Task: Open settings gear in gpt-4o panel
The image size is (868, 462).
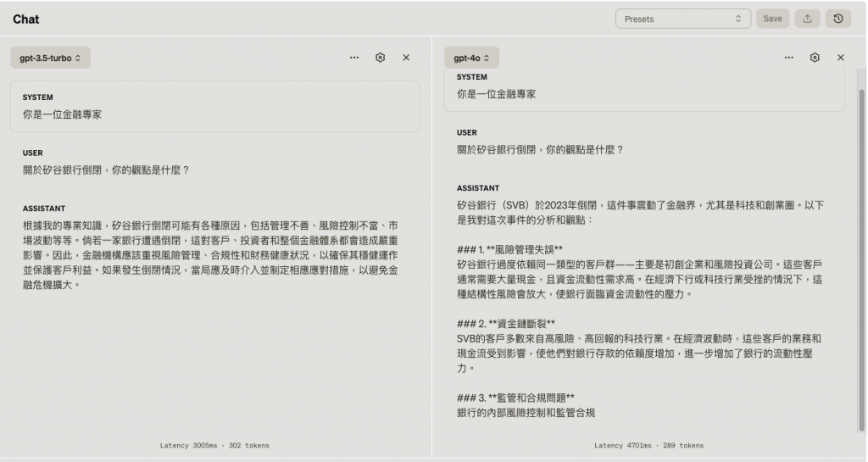Action: [815, 58]
